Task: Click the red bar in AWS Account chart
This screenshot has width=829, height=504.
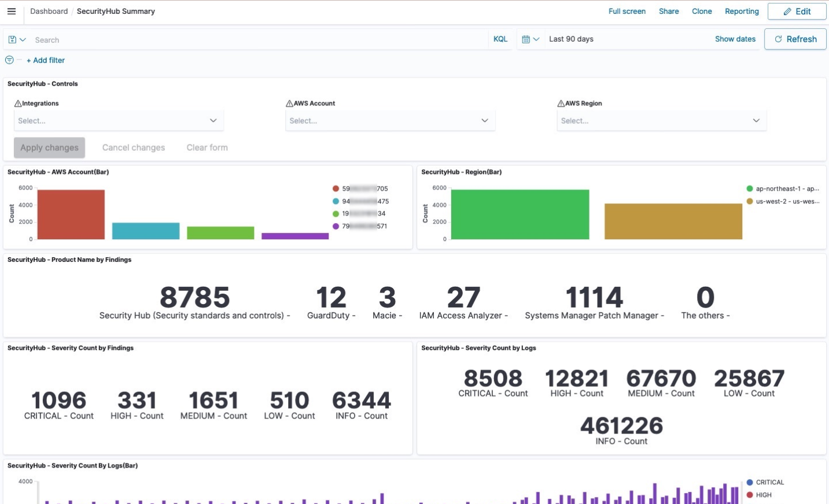Action: [71, 214]
